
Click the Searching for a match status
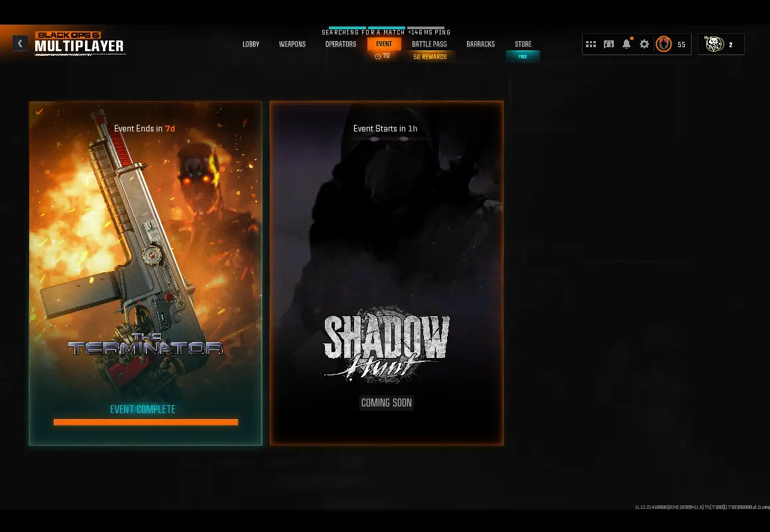[363, 33]
